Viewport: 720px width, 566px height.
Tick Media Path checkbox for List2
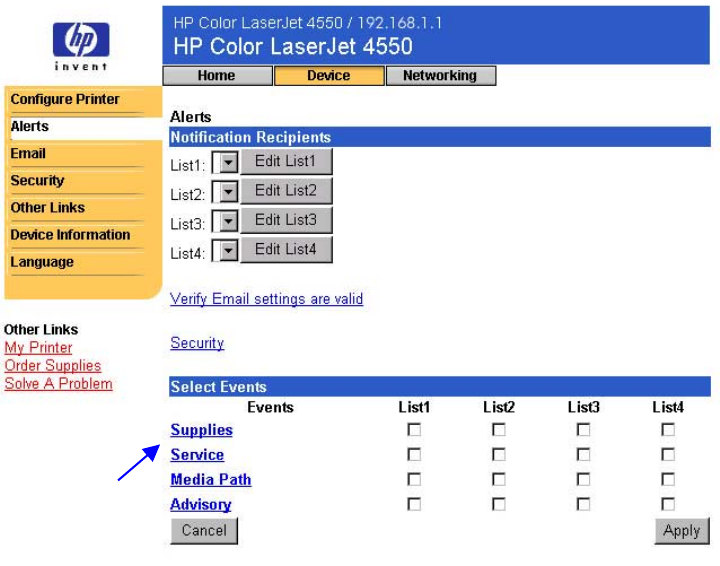coord(499,479)
